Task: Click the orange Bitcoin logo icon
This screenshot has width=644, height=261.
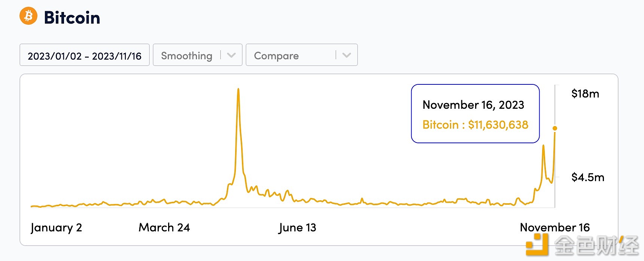Action: [28, 16]
